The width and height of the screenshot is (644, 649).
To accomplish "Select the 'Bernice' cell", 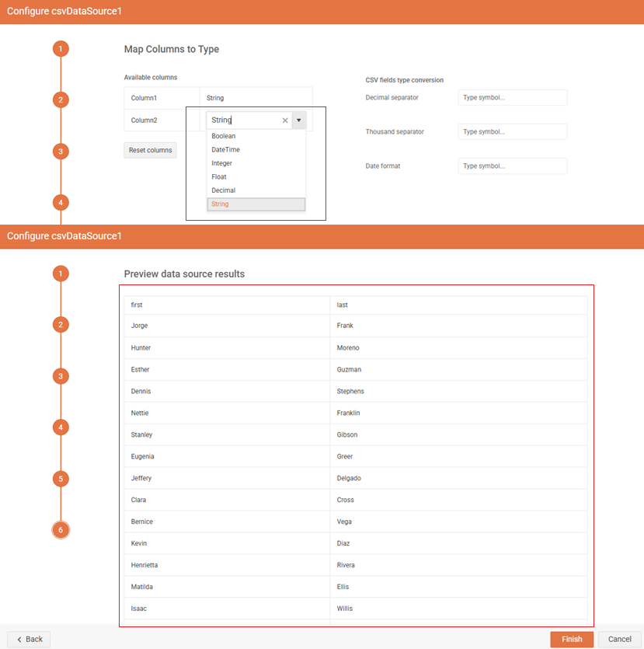I will (x=227, y=522).
